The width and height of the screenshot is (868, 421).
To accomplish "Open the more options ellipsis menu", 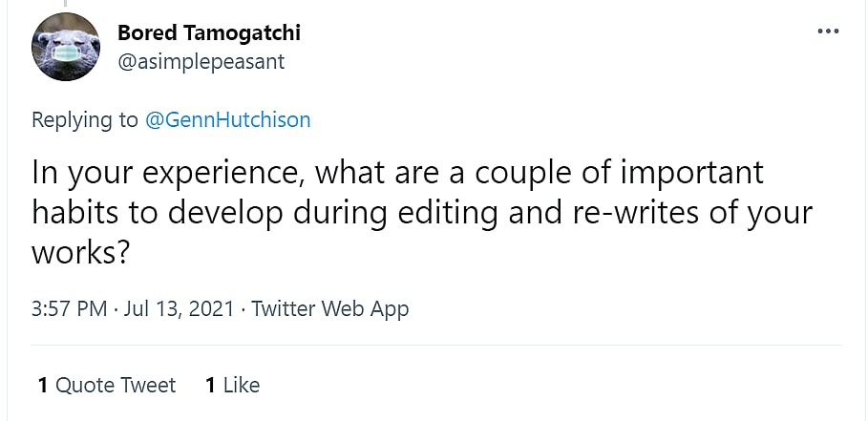I will tap(827, 32).
